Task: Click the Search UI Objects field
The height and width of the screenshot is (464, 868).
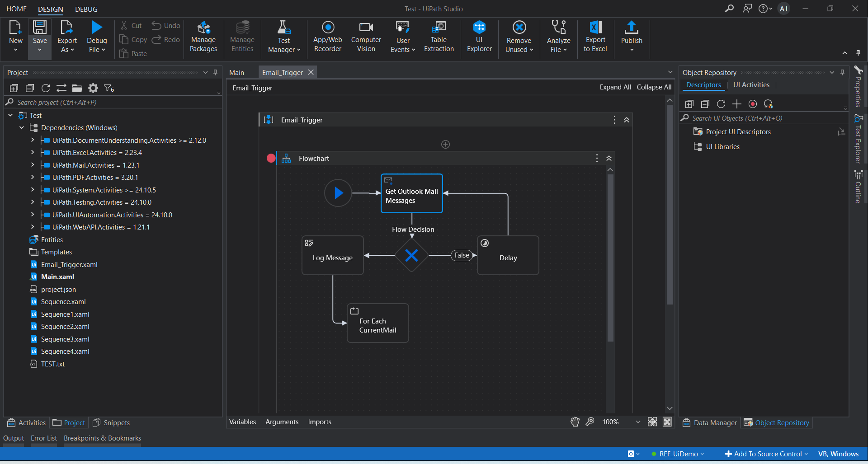Action: coord(764,118)
